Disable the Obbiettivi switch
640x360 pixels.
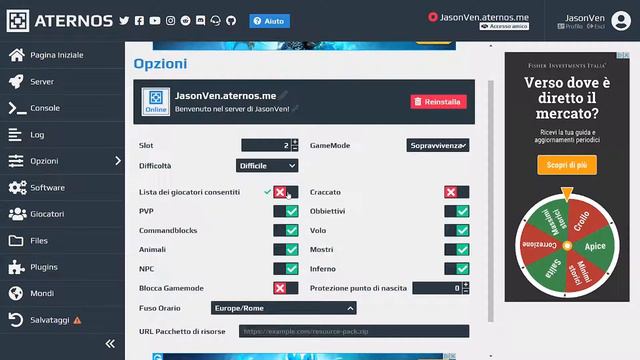pyautogui.click(x=456, y=211)
